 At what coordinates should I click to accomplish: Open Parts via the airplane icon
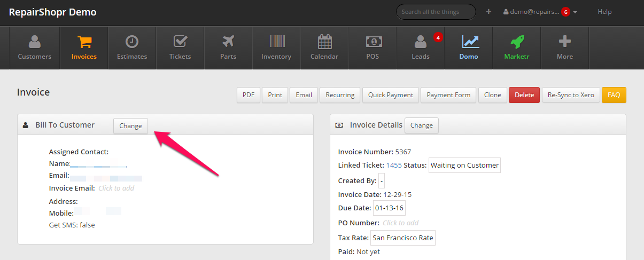(x=228, y=42)
